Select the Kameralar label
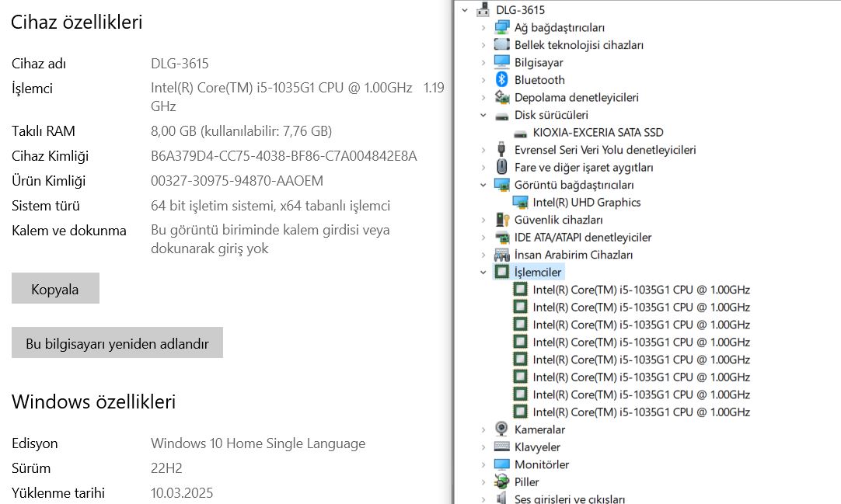841x504 pixels. [539, 429]
